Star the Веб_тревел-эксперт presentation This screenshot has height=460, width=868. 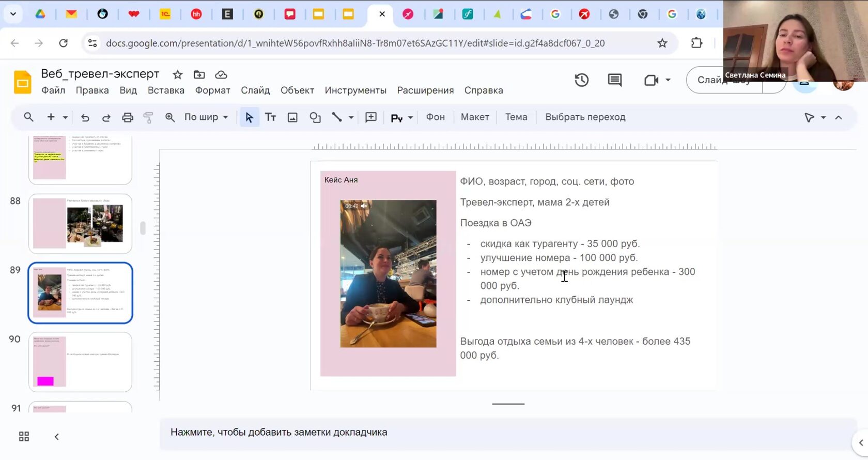[x=178, y=75]
